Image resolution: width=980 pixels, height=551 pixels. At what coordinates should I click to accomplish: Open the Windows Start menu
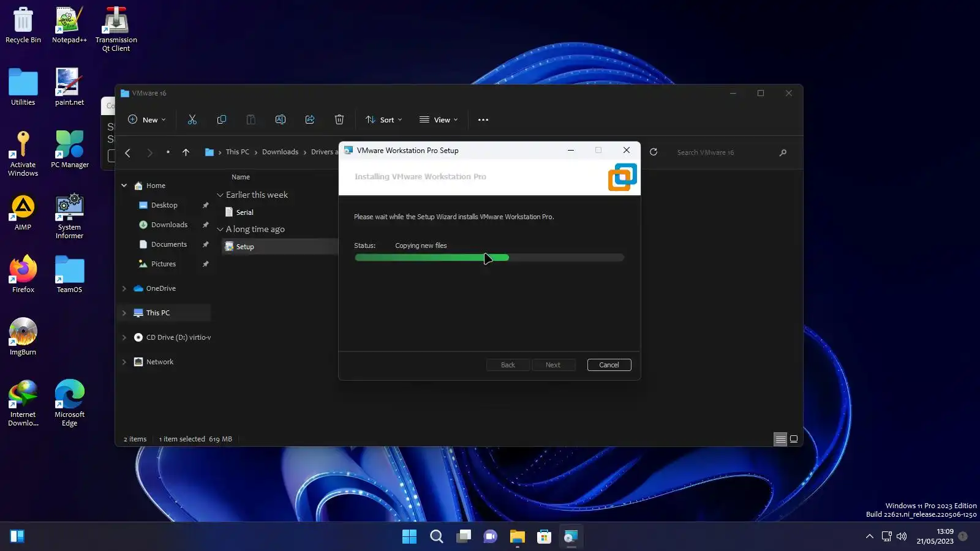pyautogui.click(x=409, y=537)
